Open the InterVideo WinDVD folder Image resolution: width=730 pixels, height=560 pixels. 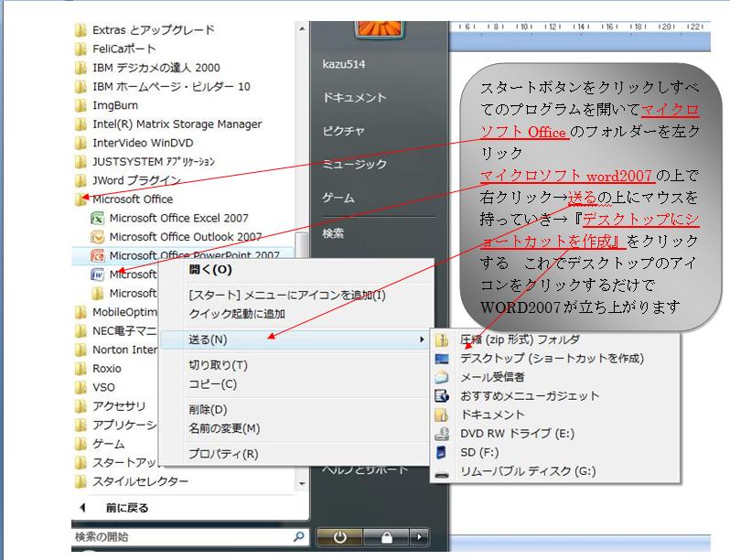pos(134,143)
